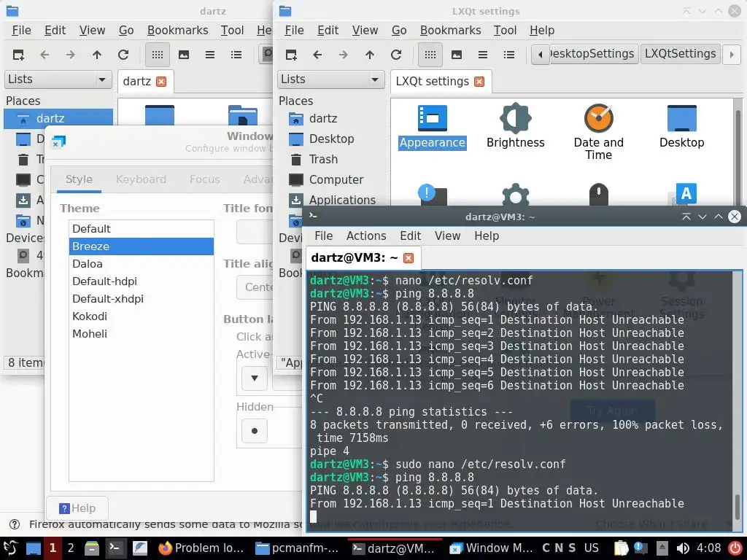Click the red power button in taskbar
Image resolution: width=747 pixels, height=560 pixels.
pos(735,548)
